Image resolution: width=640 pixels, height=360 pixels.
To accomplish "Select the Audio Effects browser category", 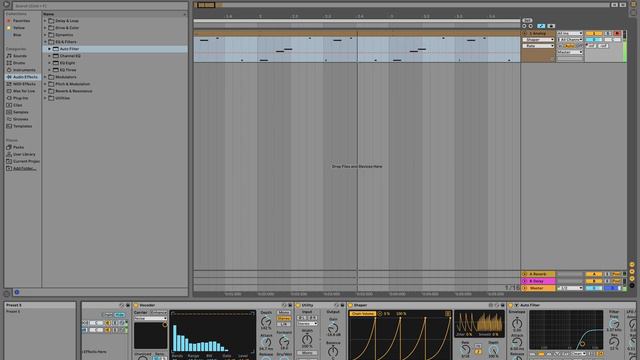I will click(x=22, y=77).
